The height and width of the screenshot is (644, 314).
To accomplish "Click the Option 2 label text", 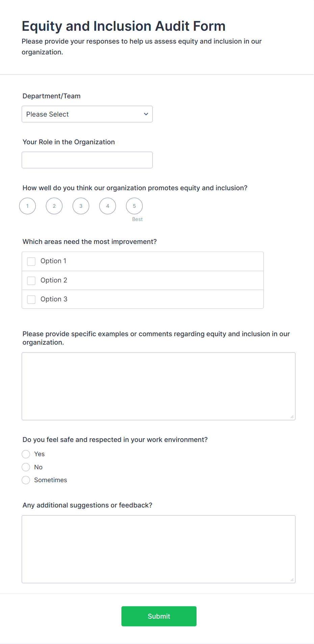I will [54, 280].
